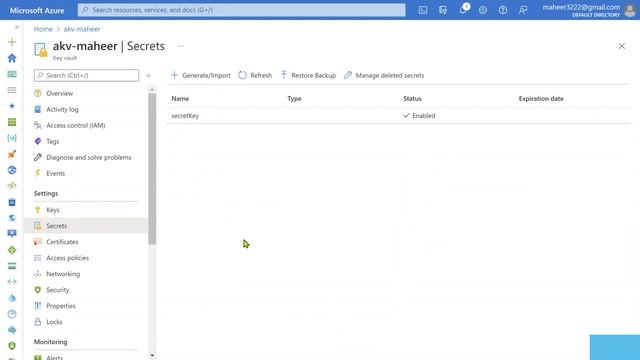Open the Directories and subscriptions filter icon
Image resolution: width=640 pixels, height=360 pixels.
443,10
